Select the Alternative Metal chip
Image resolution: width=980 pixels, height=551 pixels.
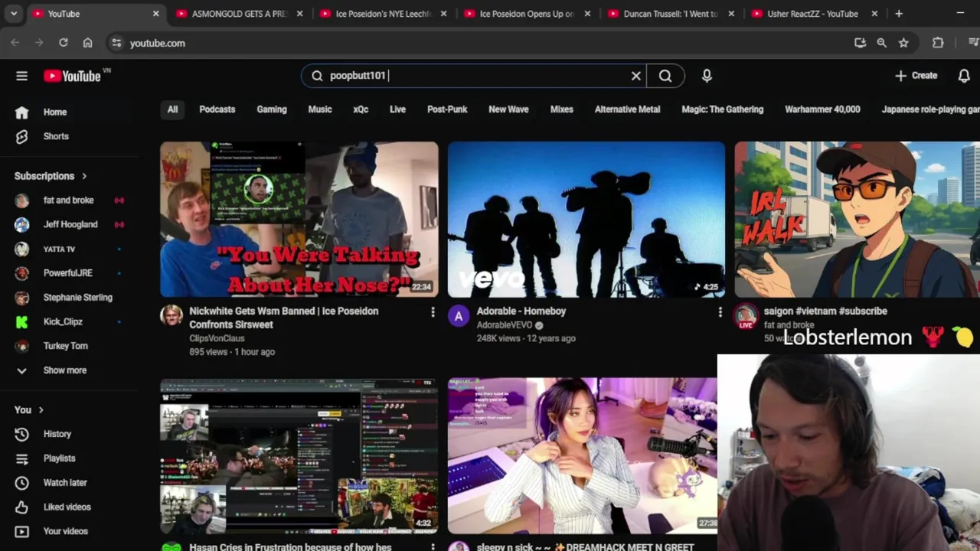pos(627,109)
